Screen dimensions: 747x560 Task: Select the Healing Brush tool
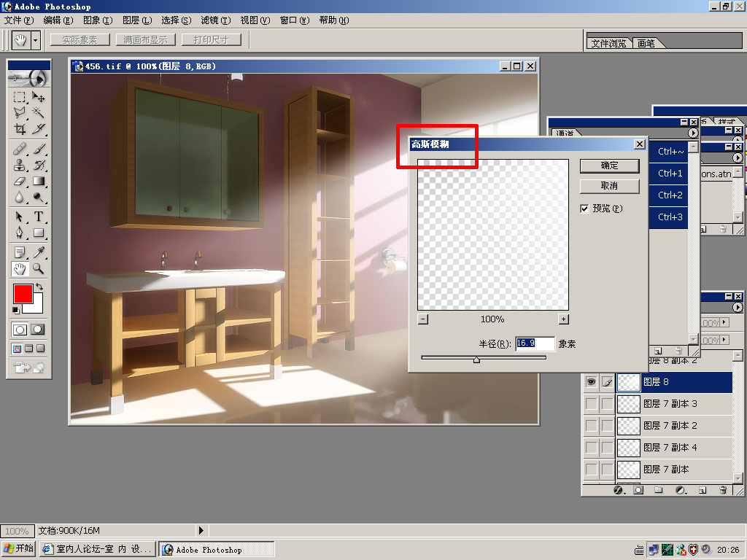tap(19, 149)
